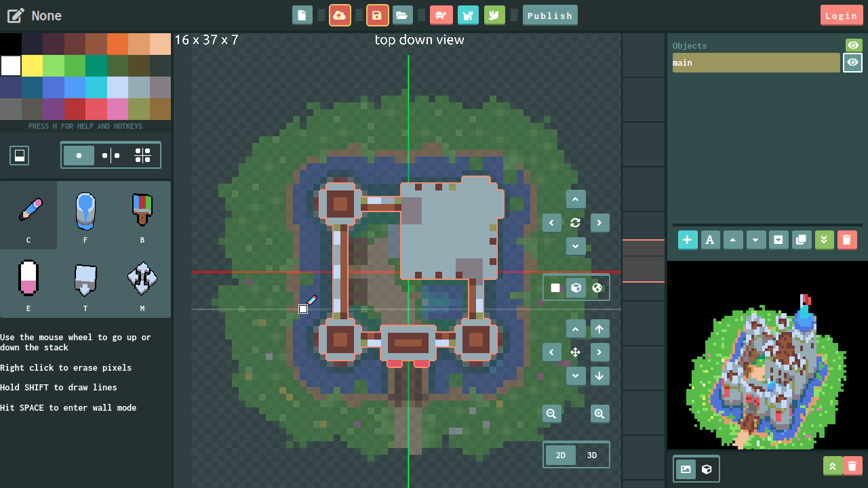
Task: Click the green double-chevron up button
Action: point(832,466)
